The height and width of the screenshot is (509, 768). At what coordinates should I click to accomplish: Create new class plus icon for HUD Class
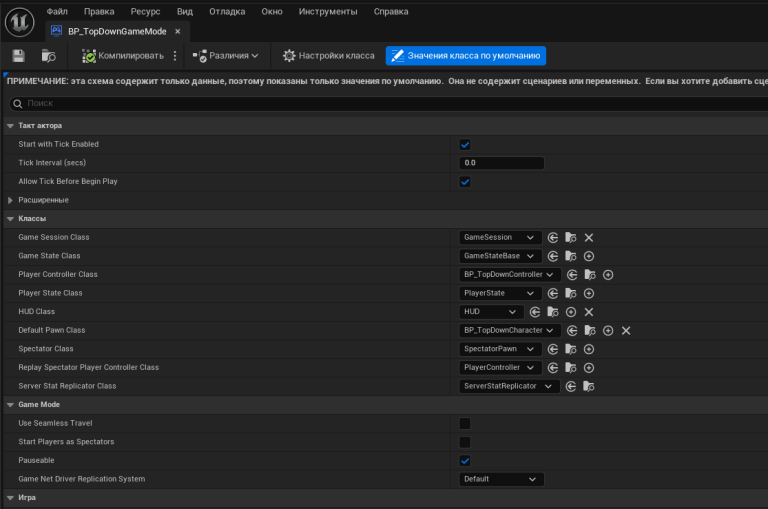coord(571,312)
